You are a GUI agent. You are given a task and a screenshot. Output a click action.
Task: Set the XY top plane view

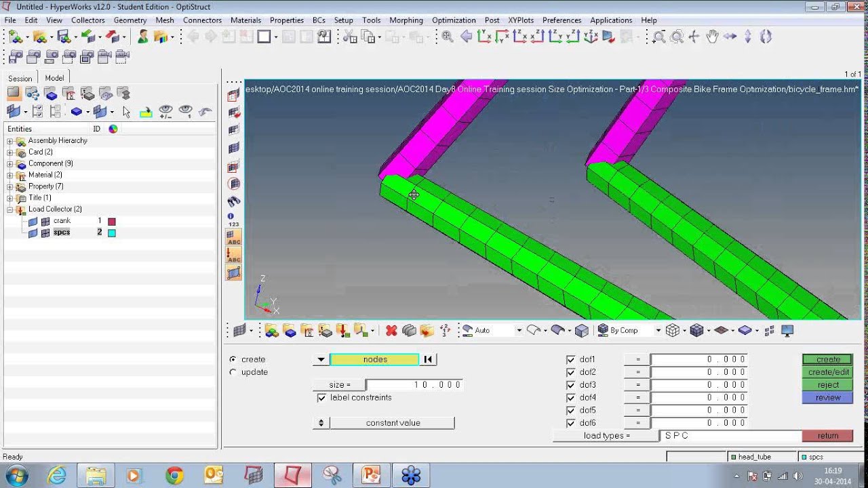click(484, 37)
